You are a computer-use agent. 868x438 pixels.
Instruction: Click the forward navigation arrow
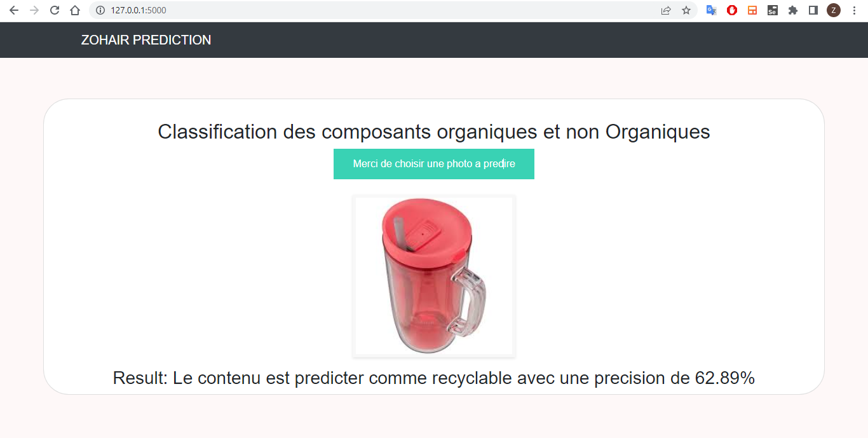[x=34, y=10]
